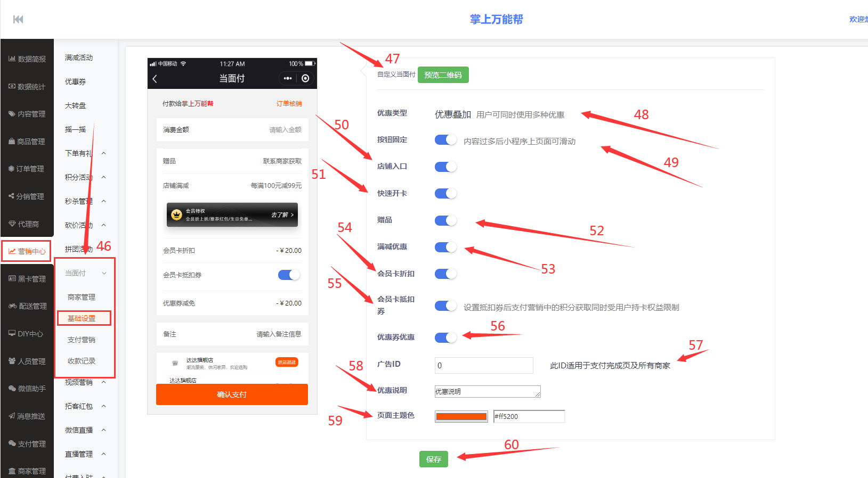Expand the 拓客红包 submenu chevron
The width and height of the screenshot is (868, 478).
104,406
